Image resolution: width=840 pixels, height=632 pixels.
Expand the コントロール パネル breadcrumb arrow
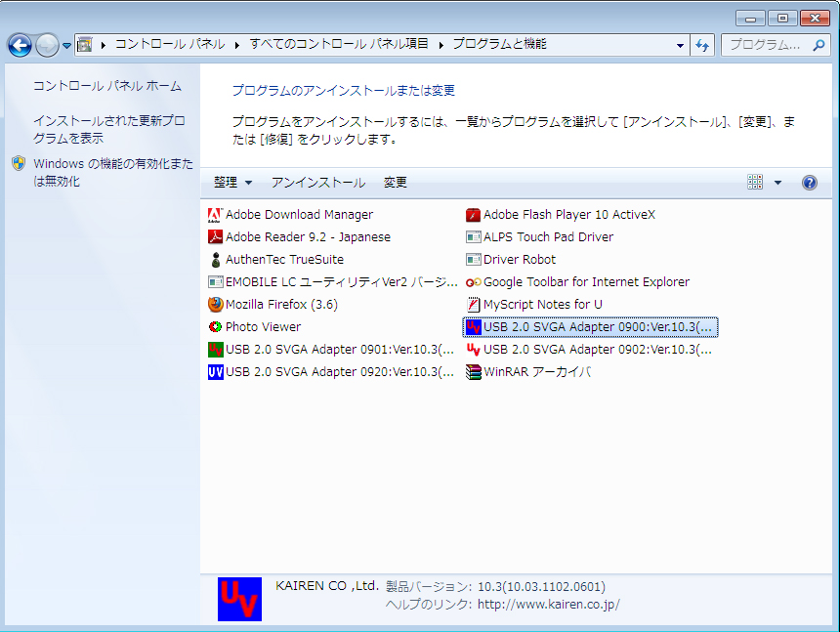(x=236, y=45)
